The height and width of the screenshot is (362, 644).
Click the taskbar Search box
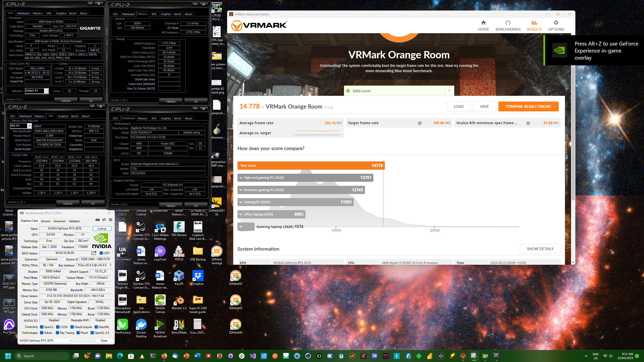(x=42, y=356)
